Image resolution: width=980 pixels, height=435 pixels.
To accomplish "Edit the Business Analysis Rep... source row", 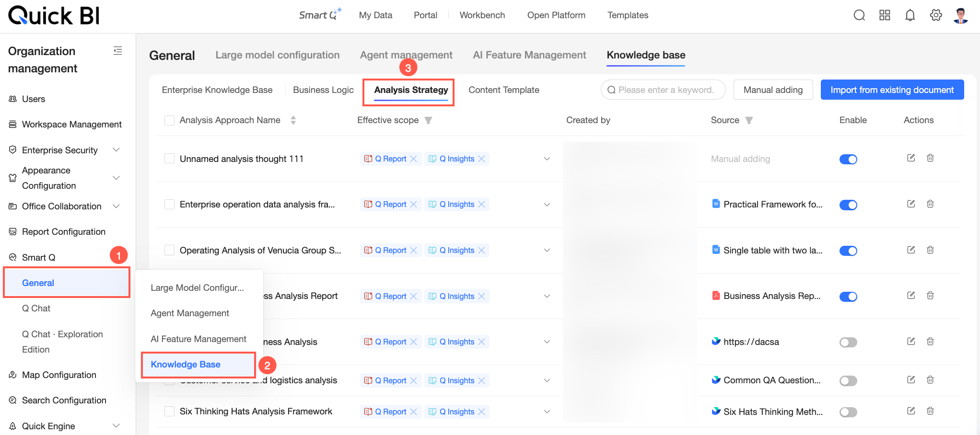I will click(x=911, y=296).
